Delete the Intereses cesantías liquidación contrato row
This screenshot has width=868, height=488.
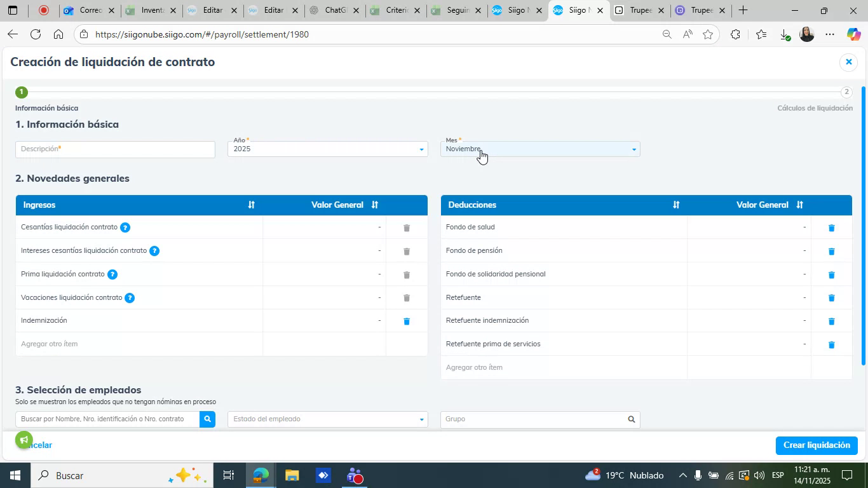click(407, 251)
